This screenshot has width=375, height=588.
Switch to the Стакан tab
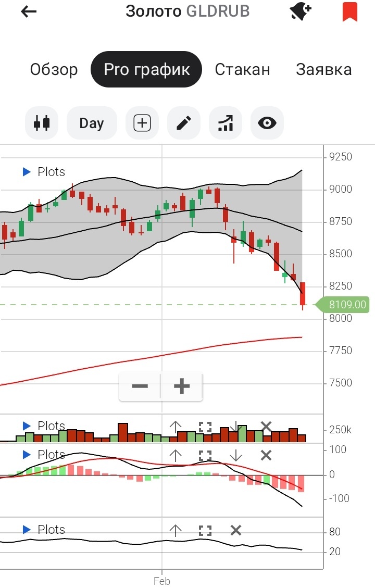pyautogui.click(x=243, y=70)
